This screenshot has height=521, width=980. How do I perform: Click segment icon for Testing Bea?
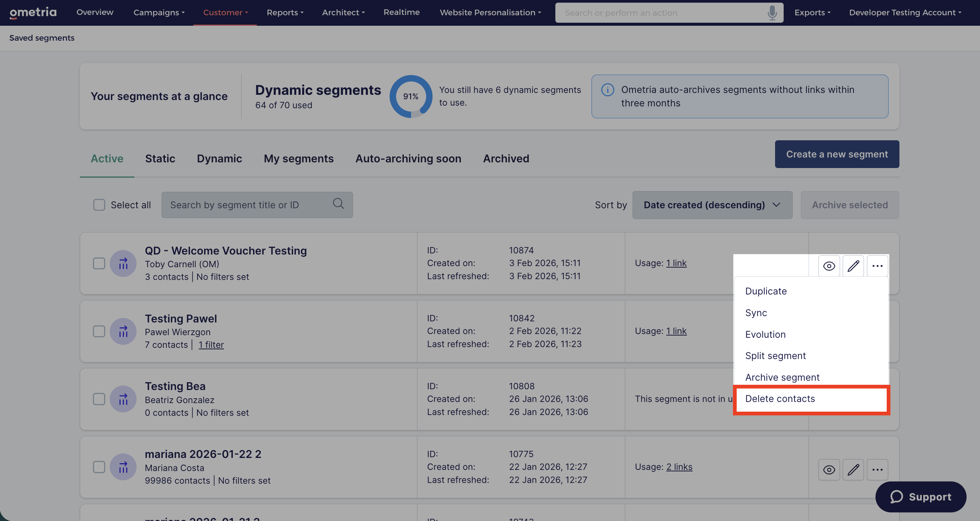tap(123, 399)
